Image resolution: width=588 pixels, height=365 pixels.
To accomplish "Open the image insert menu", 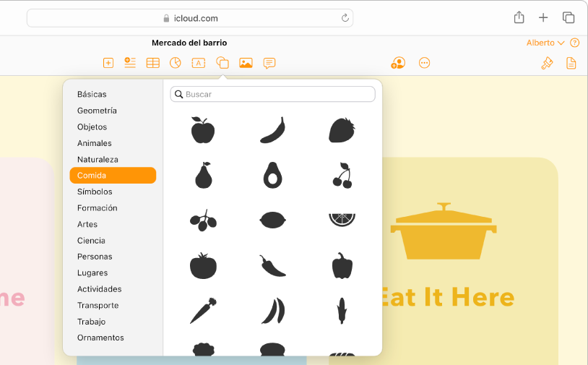I will tap(246, 63).
